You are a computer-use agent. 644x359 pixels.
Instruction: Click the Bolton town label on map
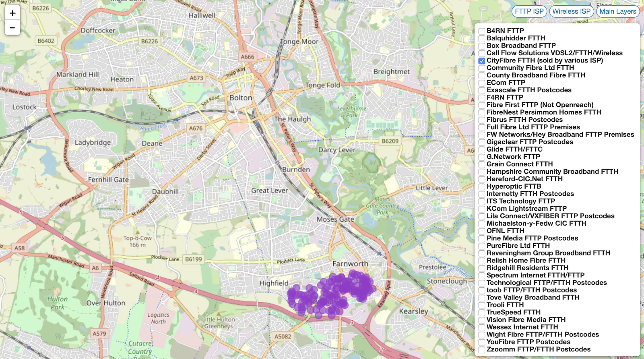tap(241, 98)
